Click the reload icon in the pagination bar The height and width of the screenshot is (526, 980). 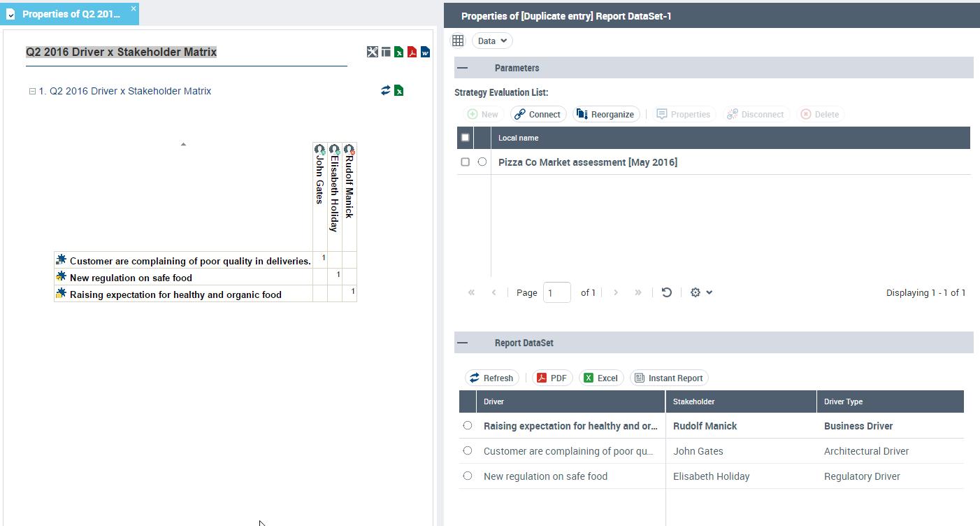tap(667, 292)
